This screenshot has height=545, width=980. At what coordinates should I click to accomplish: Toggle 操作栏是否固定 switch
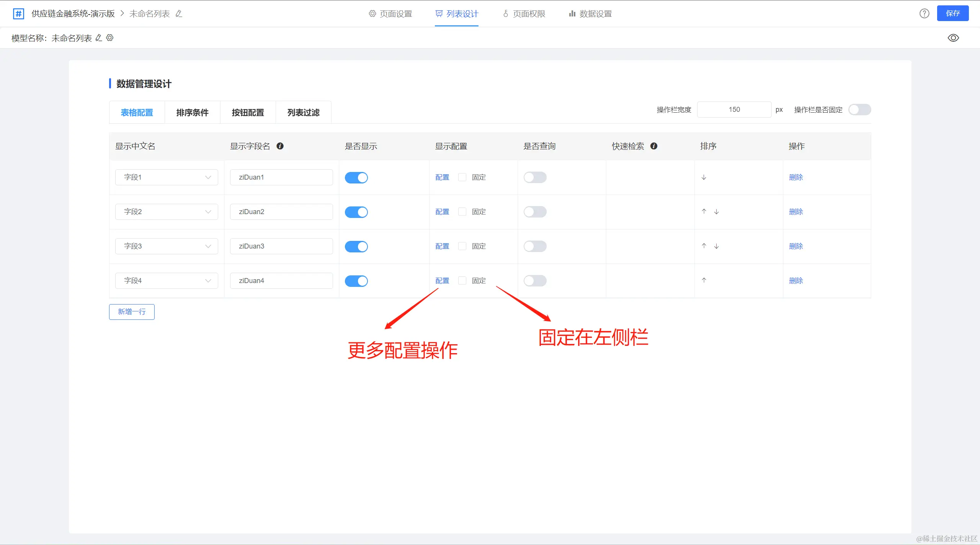coord(859,110)
